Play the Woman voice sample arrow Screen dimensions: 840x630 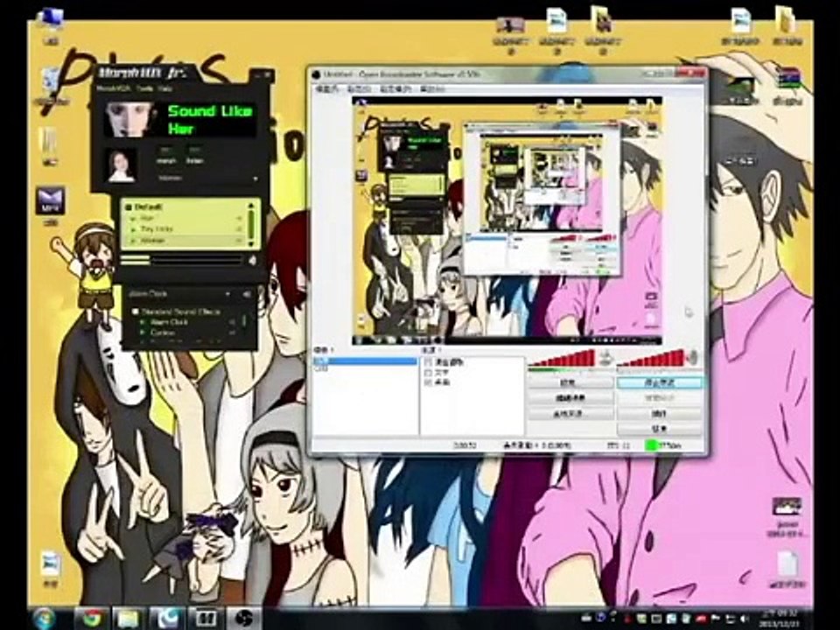click(x=133, y=241)
